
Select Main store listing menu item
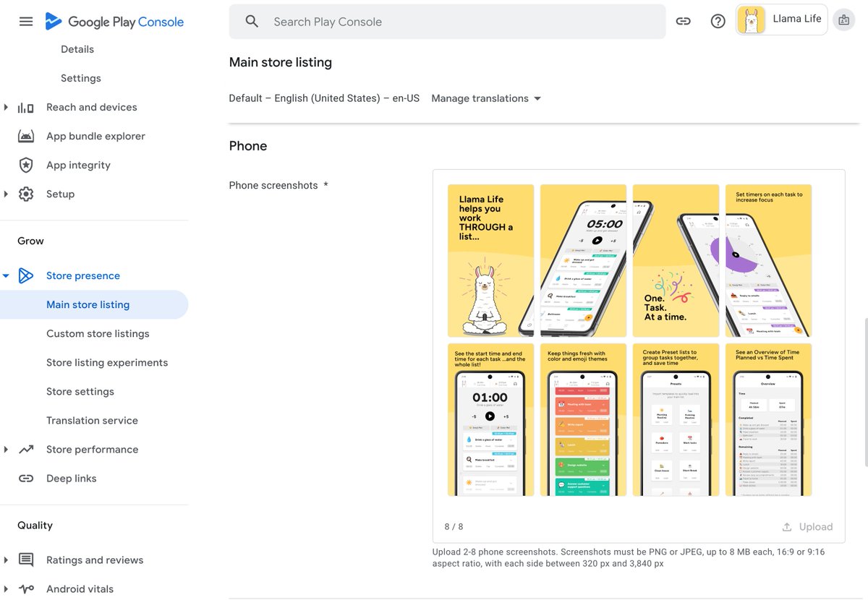point(94,304)
